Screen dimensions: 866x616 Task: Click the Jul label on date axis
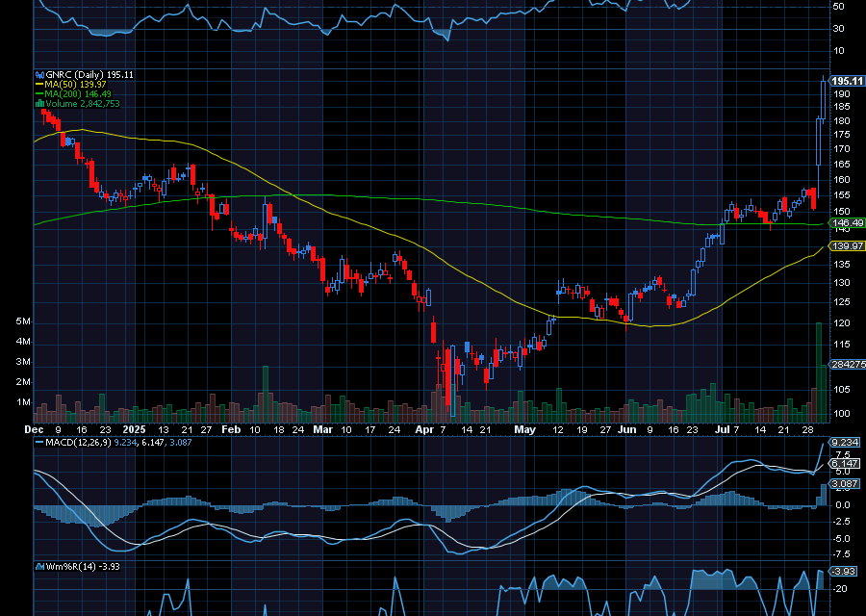click(x=722, y=430)
